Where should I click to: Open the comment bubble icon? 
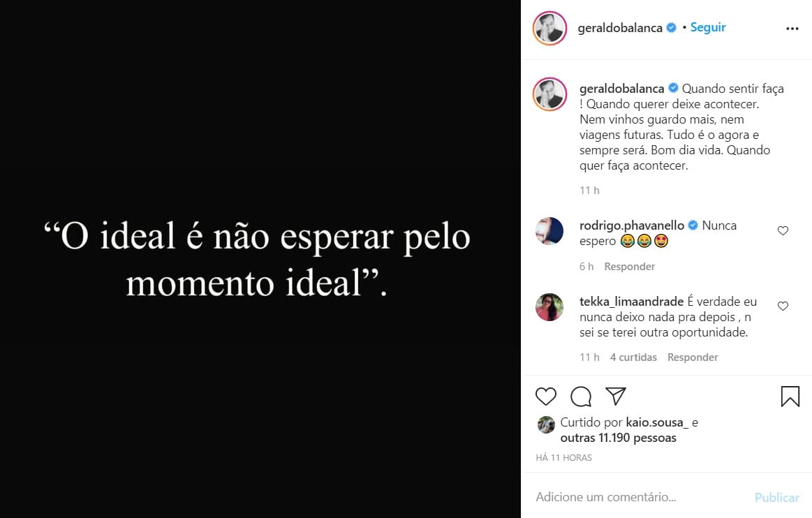point(581,397)
